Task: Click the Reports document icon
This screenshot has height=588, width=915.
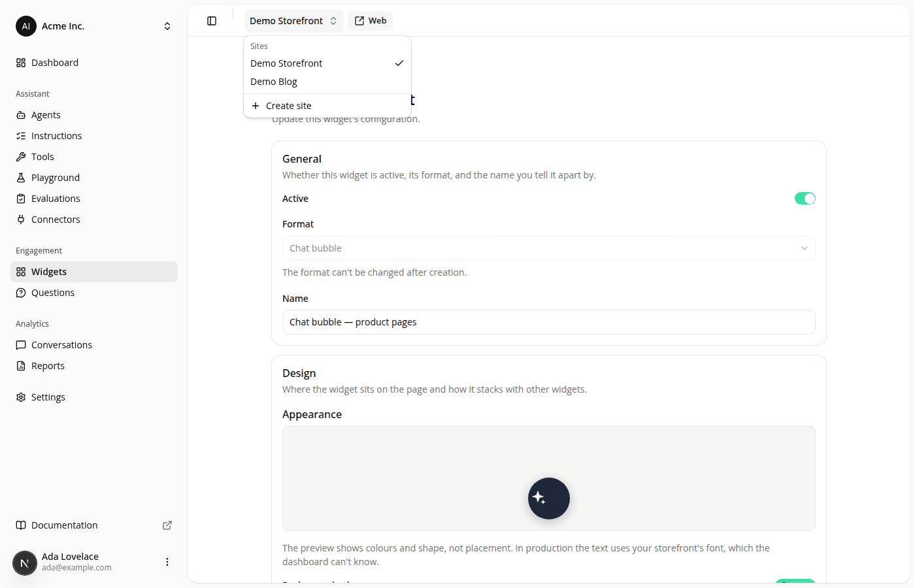Action: tap(21, 366)
